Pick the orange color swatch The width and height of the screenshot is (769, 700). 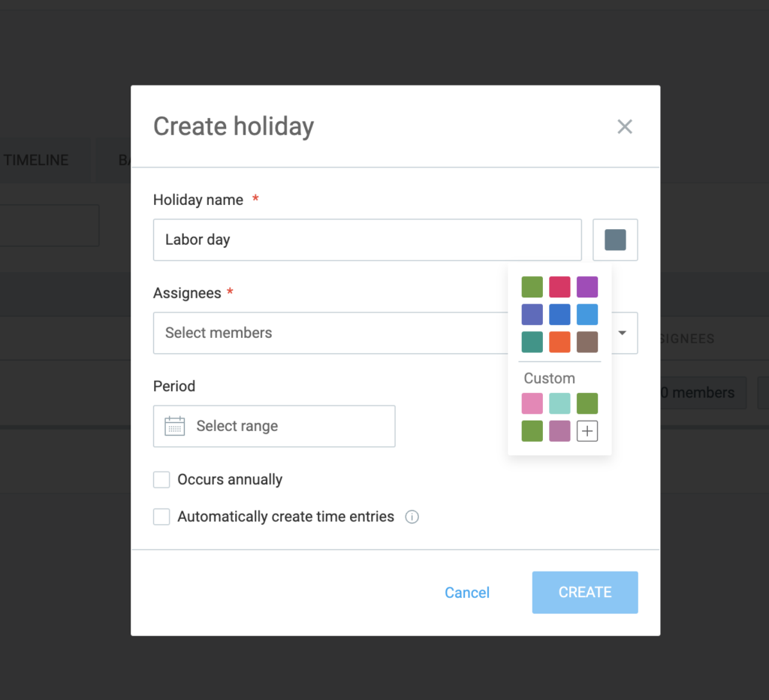[x=559, y=342]
